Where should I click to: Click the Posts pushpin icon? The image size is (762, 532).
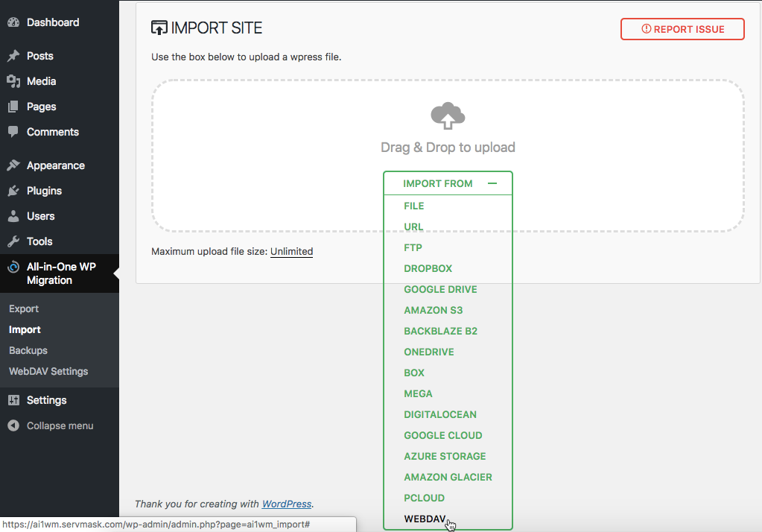(x=13, y=56)
